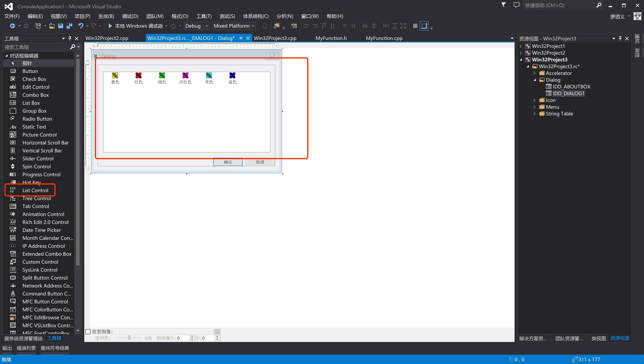Toggle the grid display toolbar icon

(415, 26)
